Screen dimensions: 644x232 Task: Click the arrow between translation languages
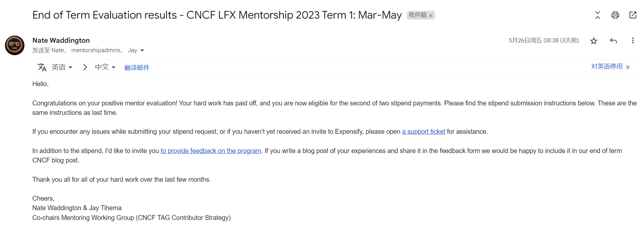coord(85,67)
